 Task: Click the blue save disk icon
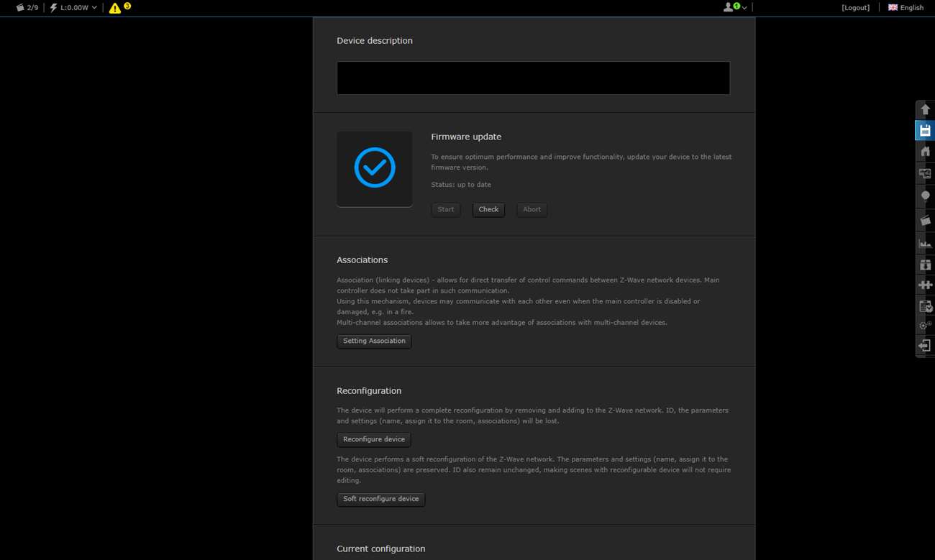point(925,130)
